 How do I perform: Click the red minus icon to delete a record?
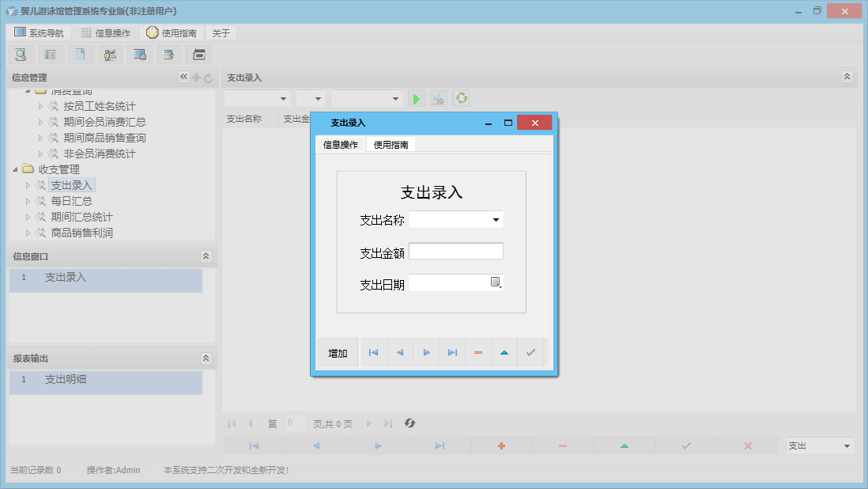coord(477,352)
